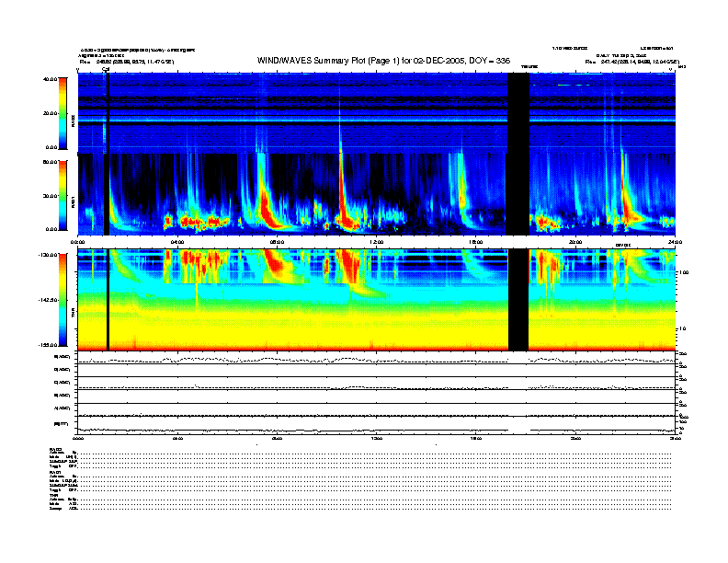Click the 20:00 tick label under RAD1 panel
Viewport: 728px width, 563px height.
tap(575, 242)
